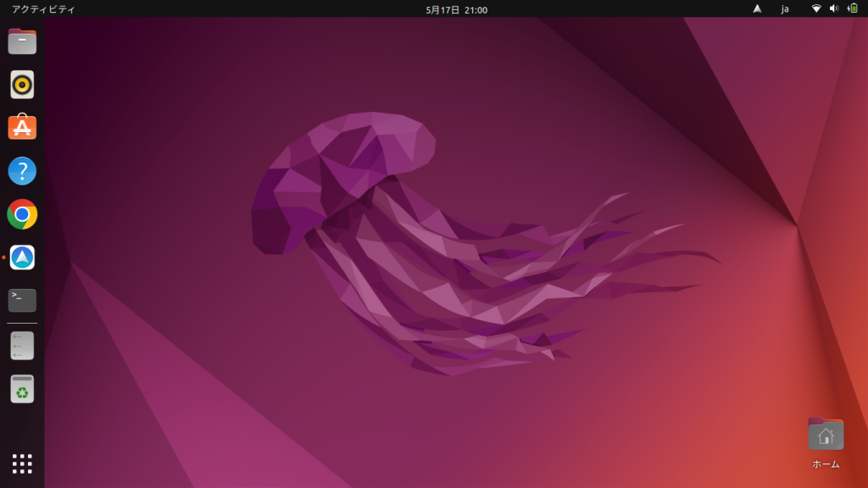
Task: Launch Rhythmbox music player
Action: click(22, 85)
